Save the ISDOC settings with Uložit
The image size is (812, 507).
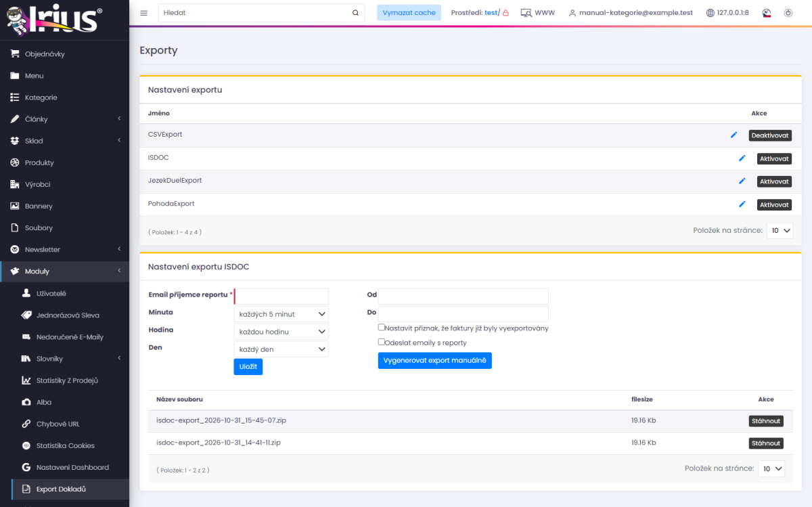pos(248,367)
